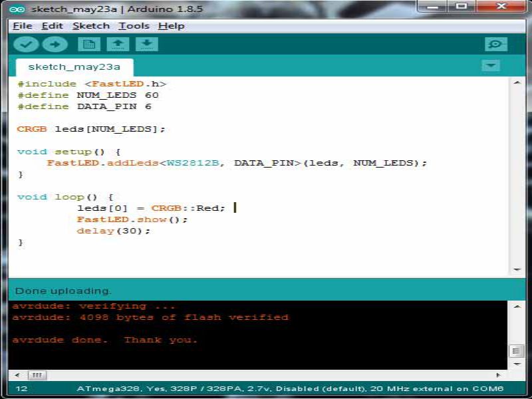The image size is (532, 399).
Task: Click the ATmega328 board info in status bar
Action: click(290, 388)
